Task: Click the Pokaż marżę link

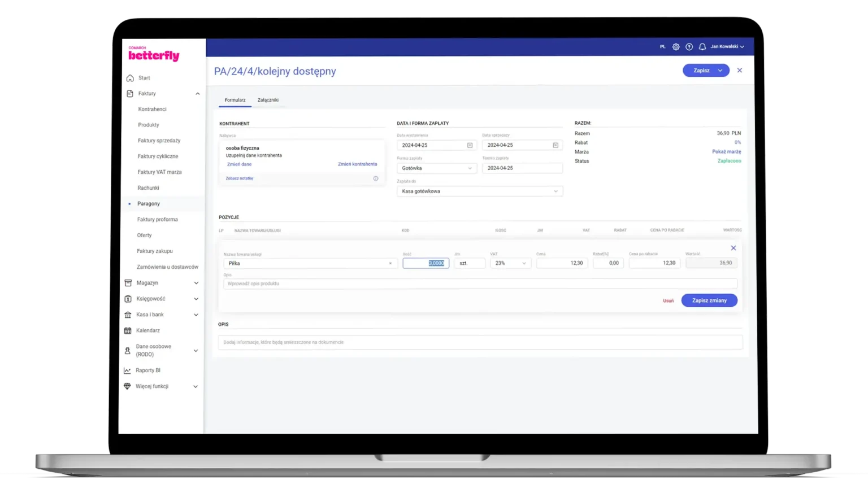Action: pos(726,152)
